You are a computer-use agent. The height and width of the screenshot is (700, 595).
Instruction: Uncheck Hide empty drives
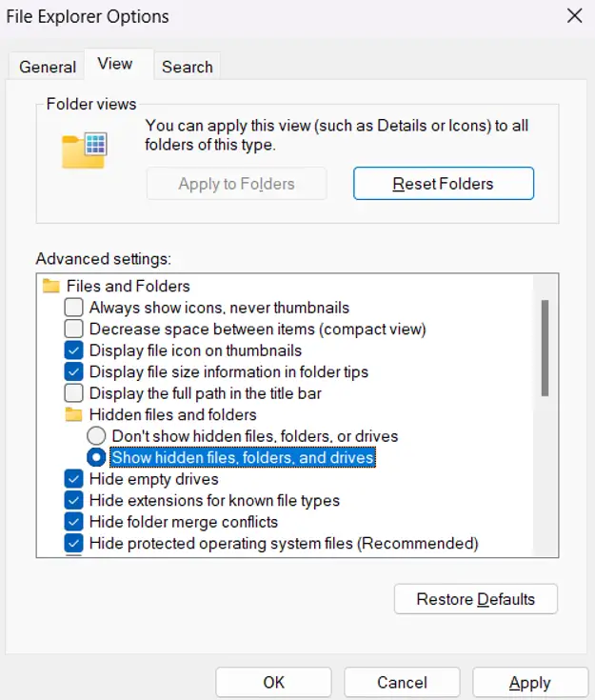click(x=73, y=479)
